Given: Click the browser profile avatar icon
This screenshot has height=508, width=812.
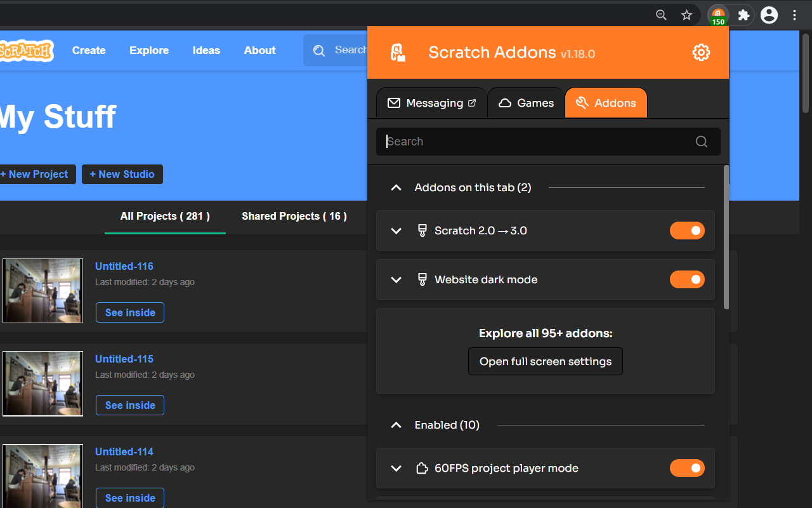Looking at the screenshot, I should [769, 15].
